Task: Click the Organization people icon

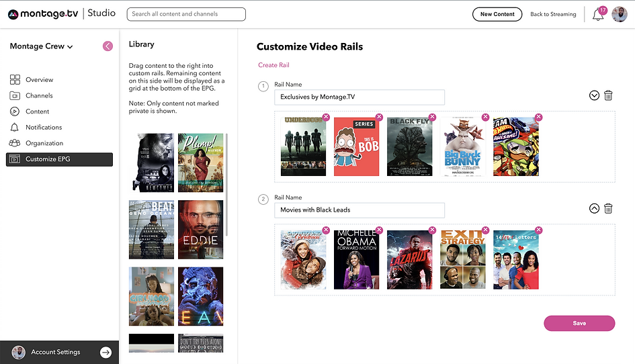Action: (x=15, y=143)
